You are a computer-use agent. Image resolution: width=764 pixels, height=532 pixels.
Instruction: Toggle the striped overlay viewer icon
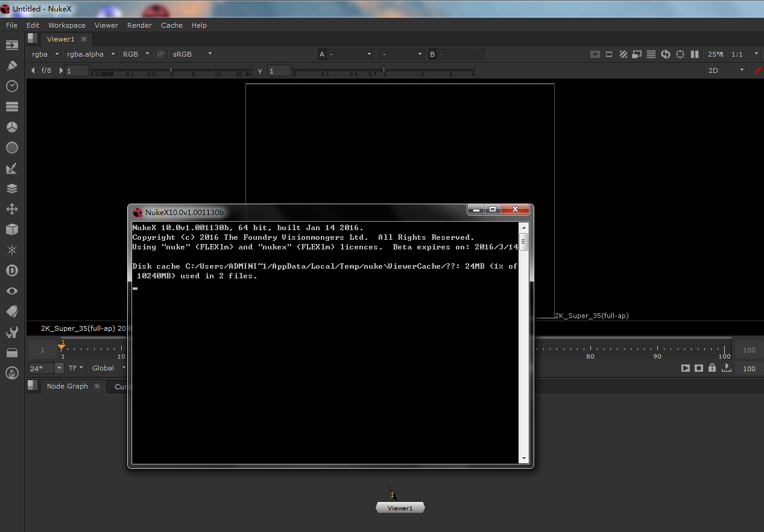[x=624, y=54]
